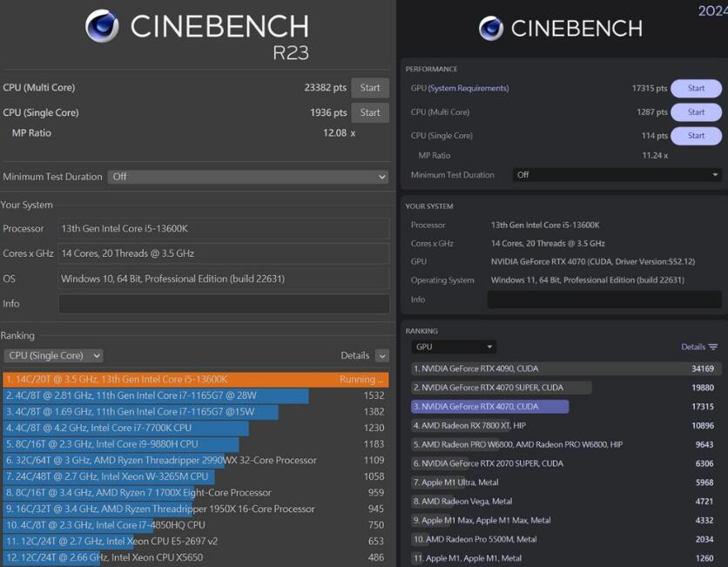Click the 2024 Info text field

pyautogui.click(x=604, y=300)
